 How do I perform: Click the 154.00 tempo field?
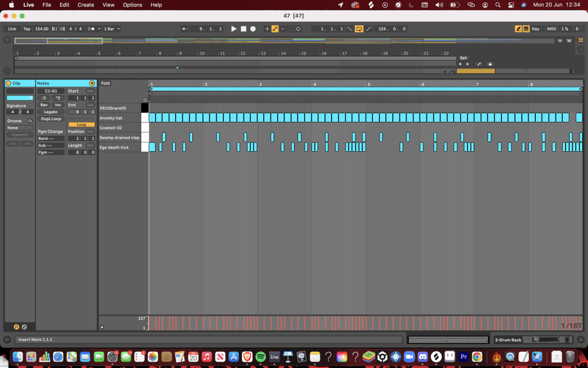(x=41, y=29)
